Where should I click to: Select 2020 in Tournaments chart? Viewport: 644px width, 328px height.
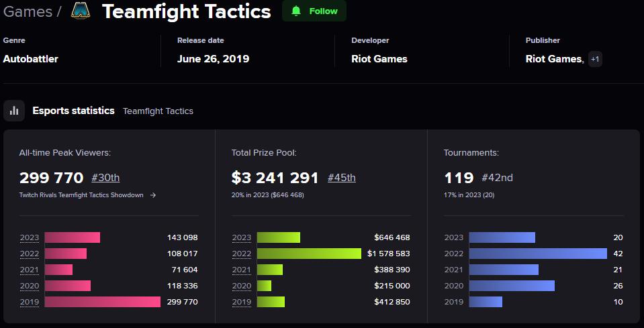pos(454,286)
